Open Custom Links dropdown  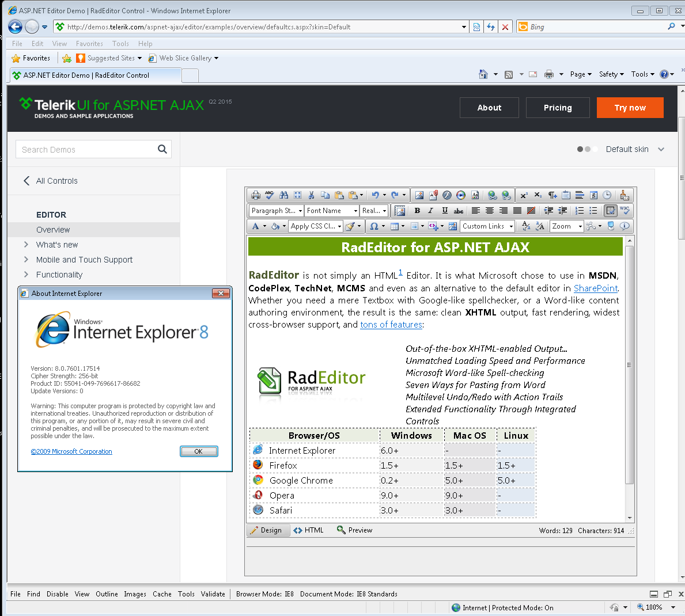[488, 226]
